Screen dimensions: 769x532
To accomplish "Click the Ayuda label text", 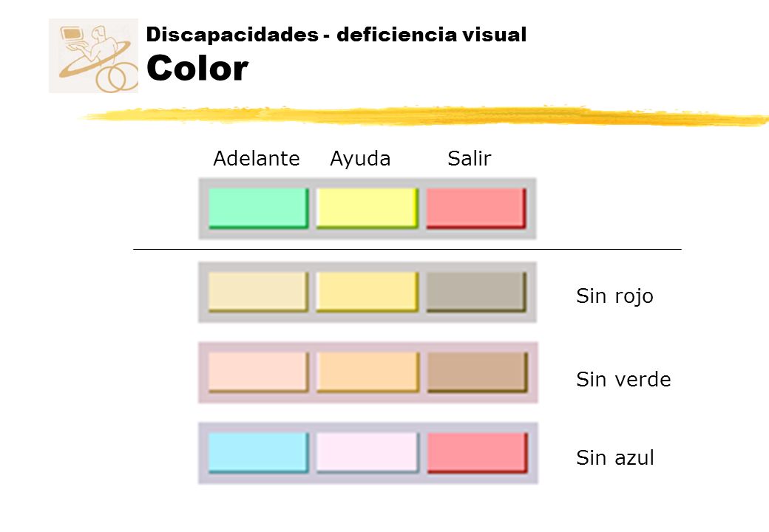I will (361, 159).
